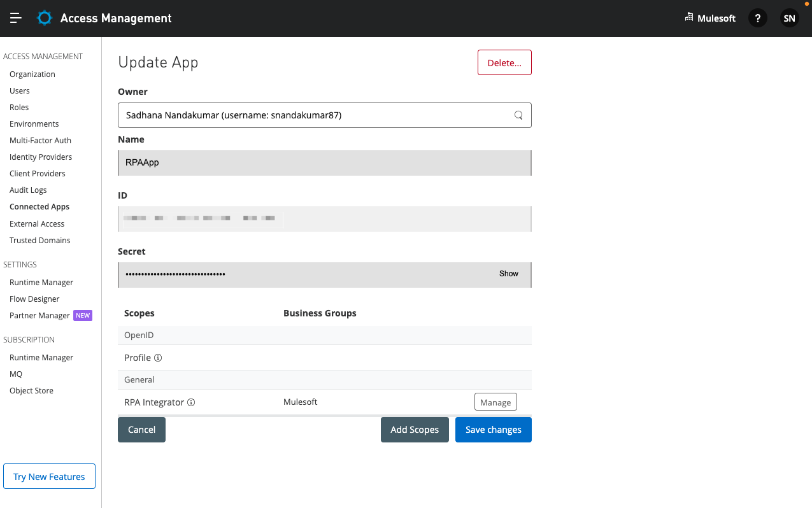The height and width of the screenshot is (508, 812).
Task: Open Trusted Domains in sidebar
Action: pyautogui.click(x=40, y=241)
